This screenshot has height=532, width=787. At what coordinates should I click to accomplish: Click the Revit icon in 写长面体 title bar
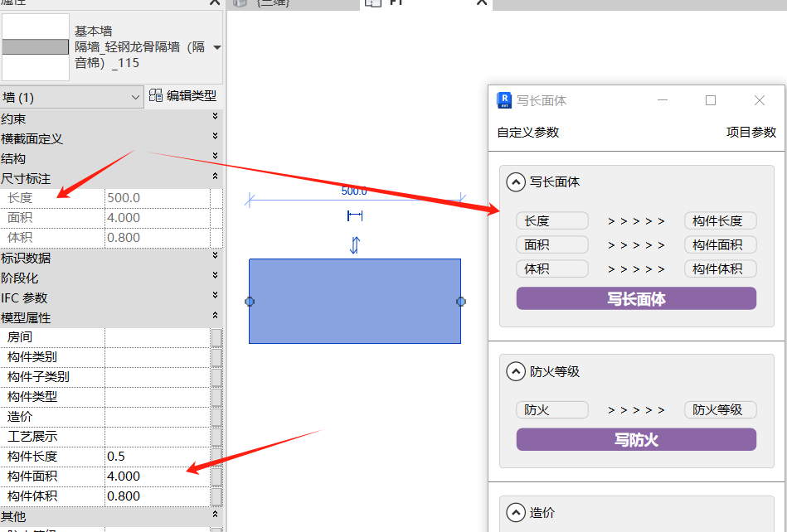click(503, 100)
